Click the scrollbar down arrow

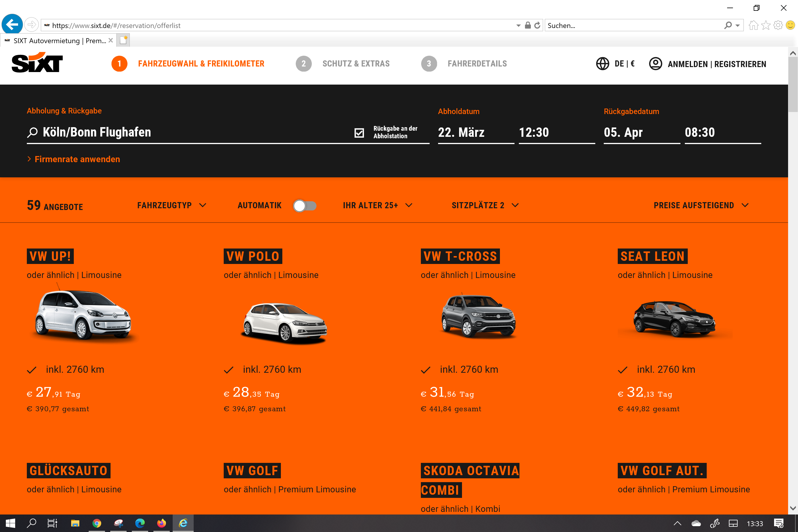(793, 508)
